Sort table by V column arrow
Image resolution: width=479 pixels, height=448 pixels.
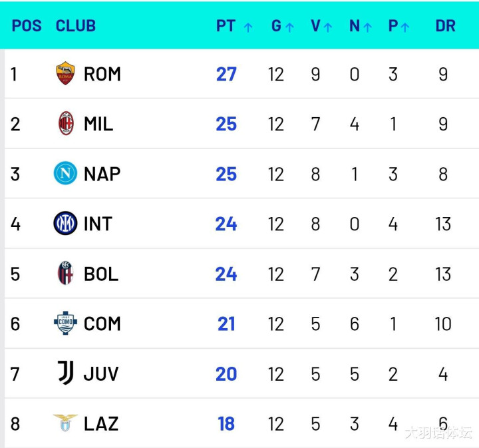pos(328,27)
